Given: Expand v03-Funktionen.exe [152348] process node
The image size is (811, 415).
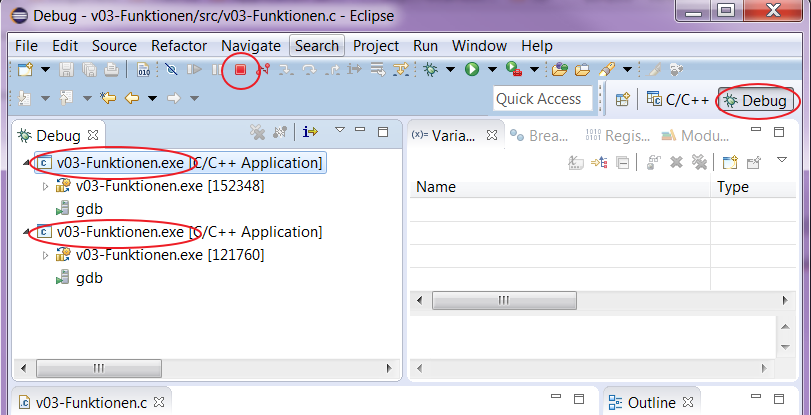Looking at the screenshot, I should click(45, 186).
